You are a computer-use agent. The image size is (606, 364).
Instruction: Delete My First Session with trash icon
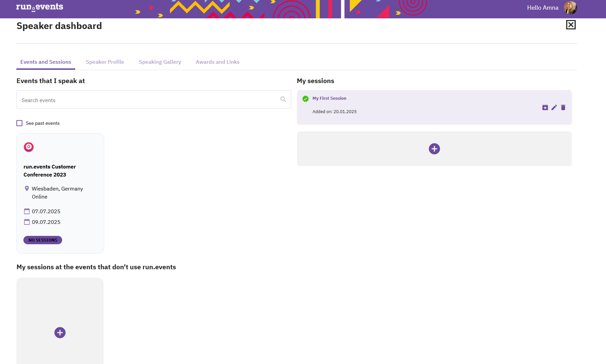click(563, 107)
